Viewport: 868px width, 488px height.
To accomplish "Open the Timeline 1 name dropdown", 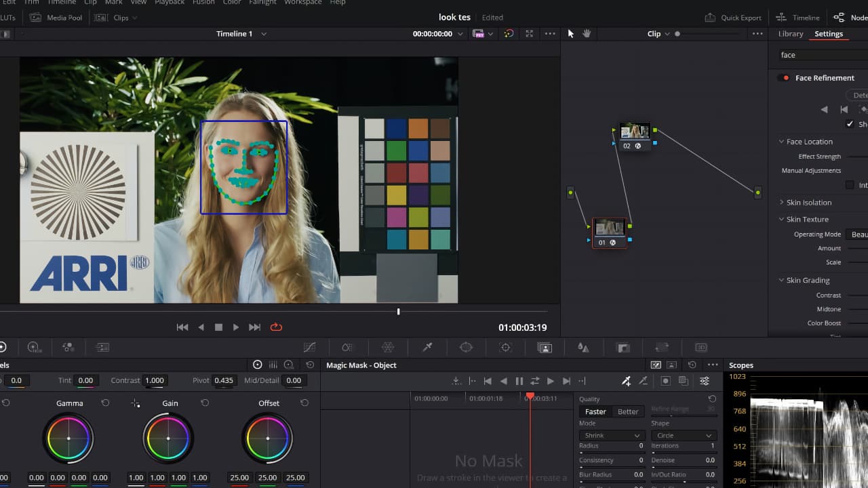I will pyautogui.click(x=264, y=34).
